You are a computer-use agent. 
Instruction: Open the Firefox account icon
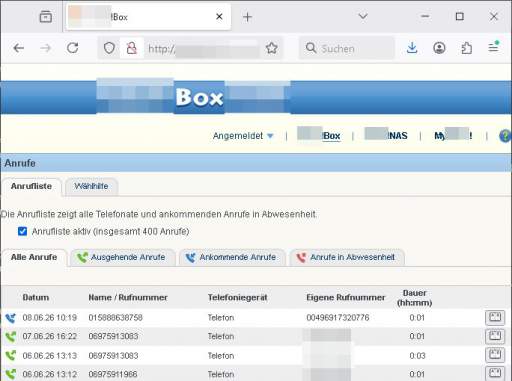tap(439, 48)
